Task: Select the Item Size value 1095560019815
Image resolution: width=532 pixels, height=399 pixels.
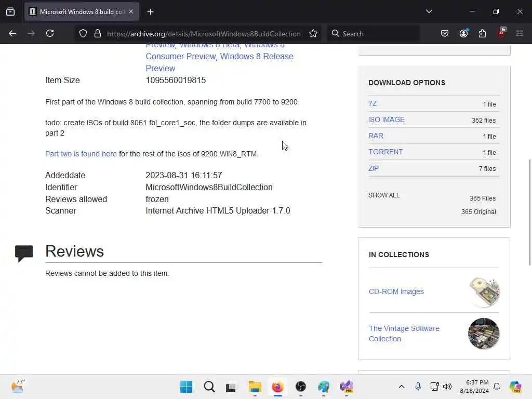Action: 176,80
